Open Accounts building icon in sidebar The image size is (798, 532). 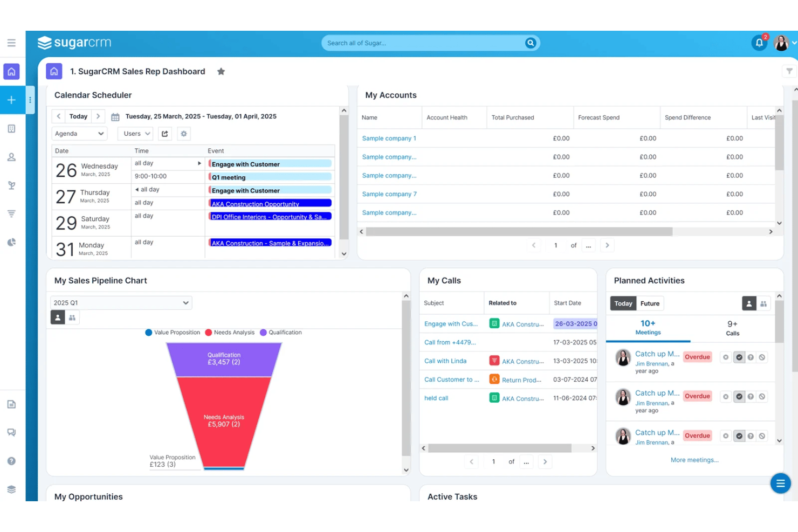point(11,129)
